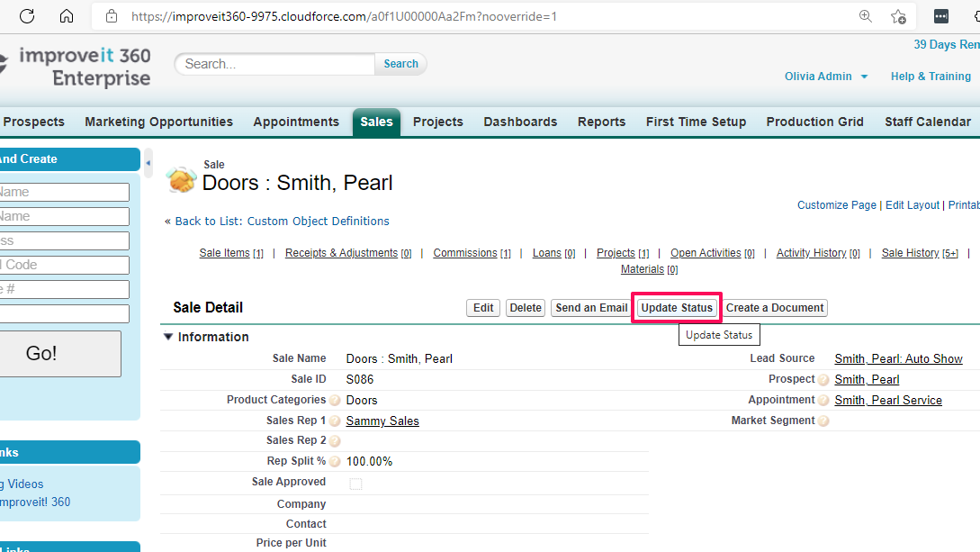Image resolution: width=980 pixels, height=552 pixels.
Task: Open help bubble next to Market Segment
Action: click(823, 421)
